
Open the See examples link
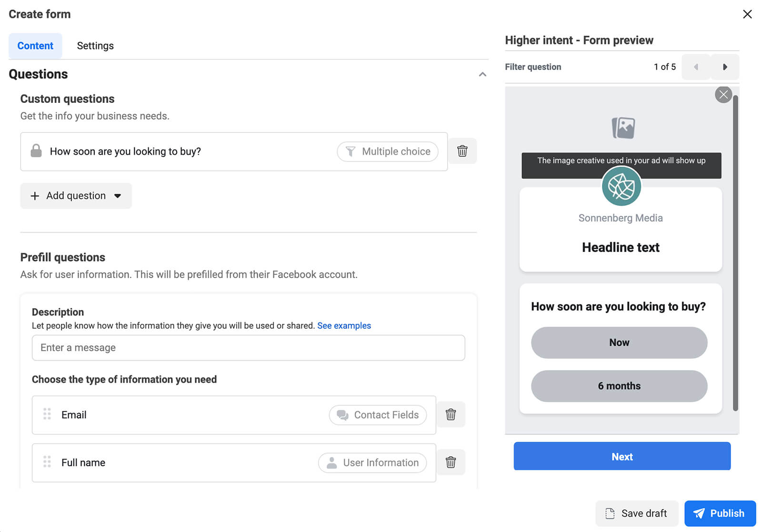coord(344,325)
